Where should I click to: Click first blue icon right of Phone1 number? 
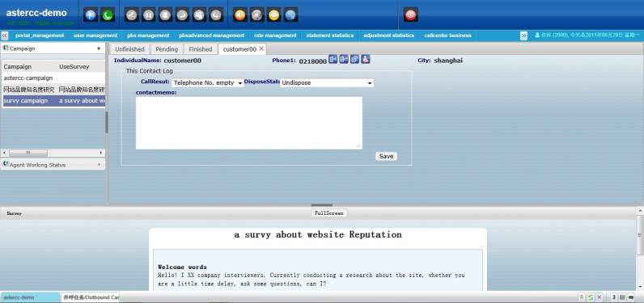pyautogui.click(x=333, y=60)
